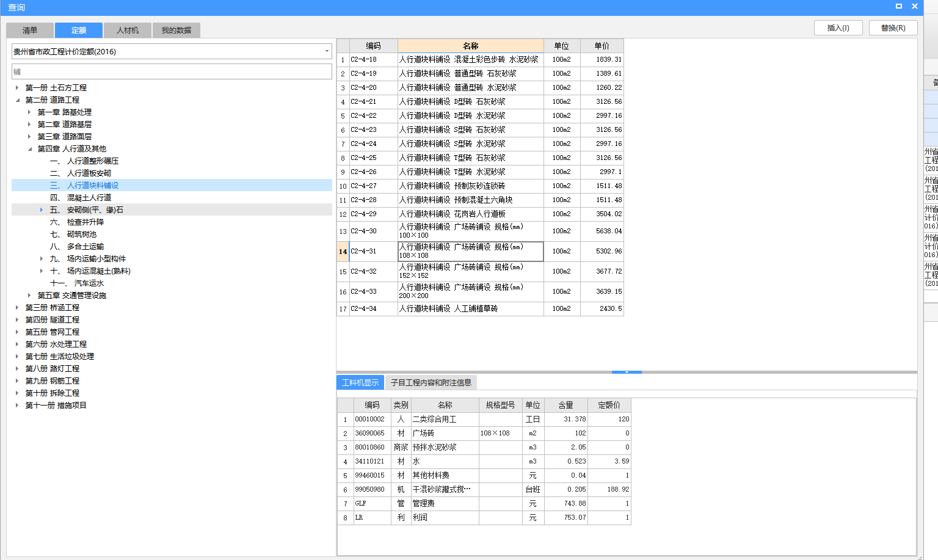
Task: Select quota row C2-4-18
Action: coord(480,59)
